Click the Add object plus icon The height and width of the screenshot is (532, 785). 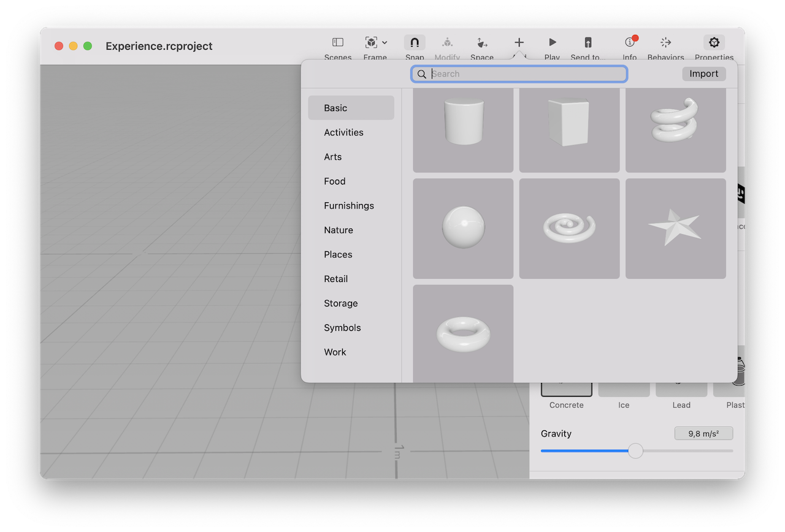(x=519, y=42)
